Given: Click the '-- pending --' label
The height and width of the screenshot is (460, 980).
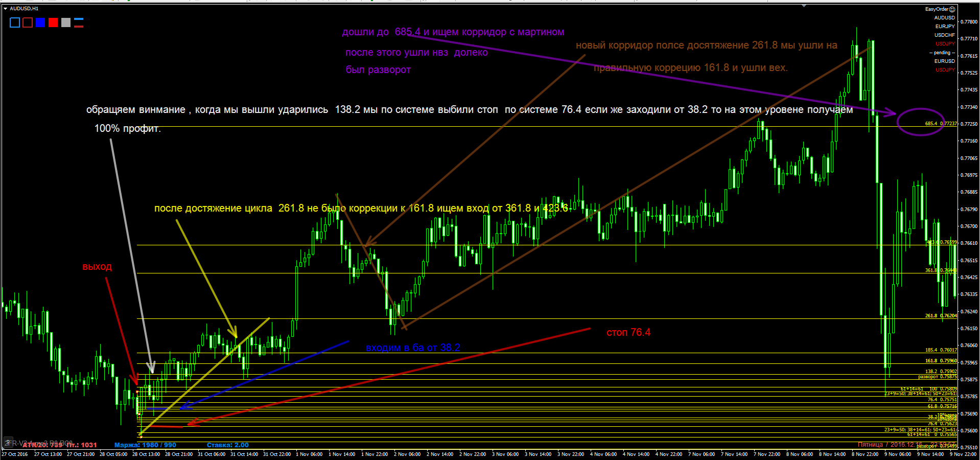Looking at the screenshot, I should (942, 53).
